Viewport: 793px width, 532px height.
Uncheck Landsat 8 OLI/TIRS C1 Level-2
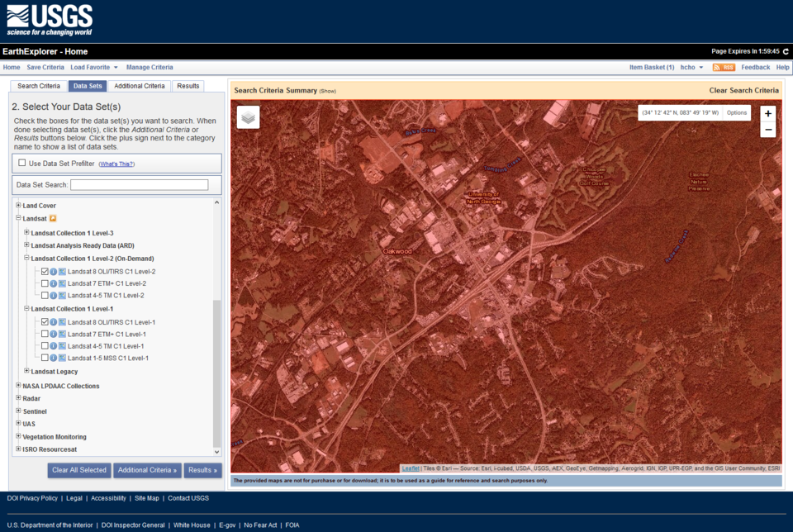coord(45,271)
